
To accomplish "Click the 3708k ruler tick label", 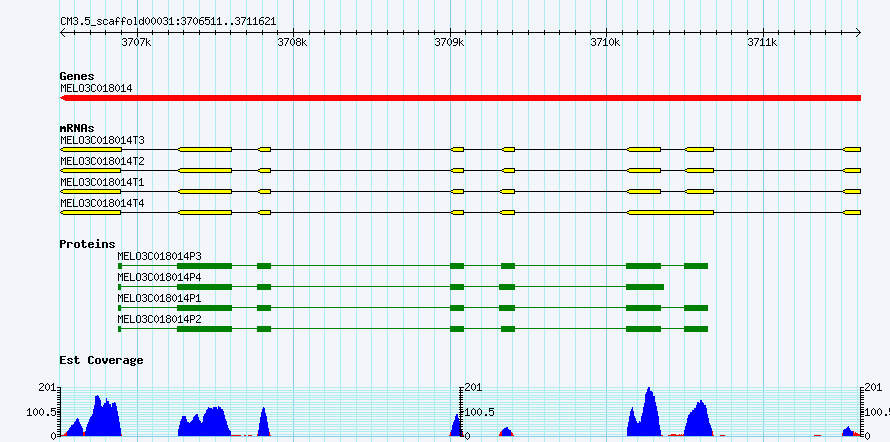I will point(292,42).
